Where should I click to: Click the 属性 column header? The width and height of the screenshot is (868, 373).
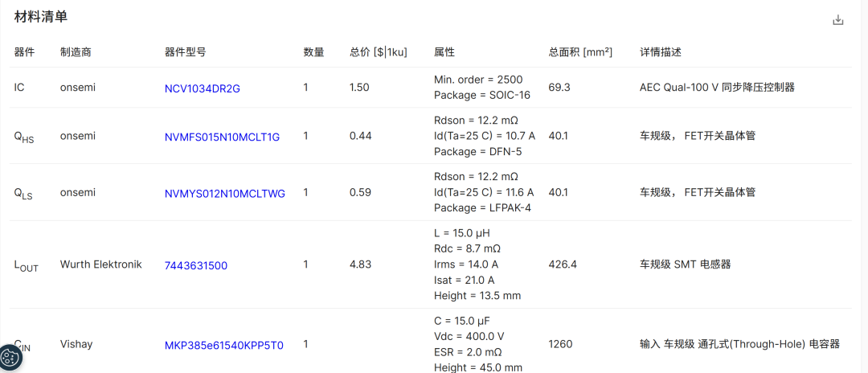pyautogui.click(x=444, y=52)
